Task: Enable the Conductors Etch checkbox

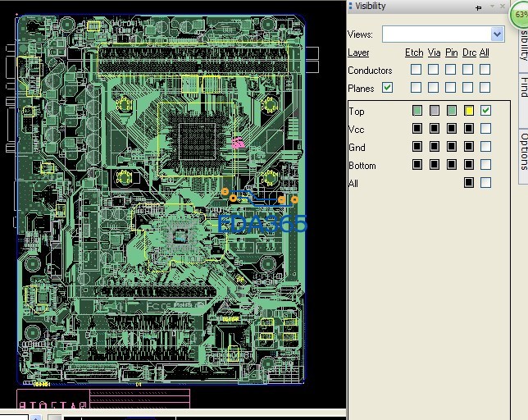Action: [416, 70]
